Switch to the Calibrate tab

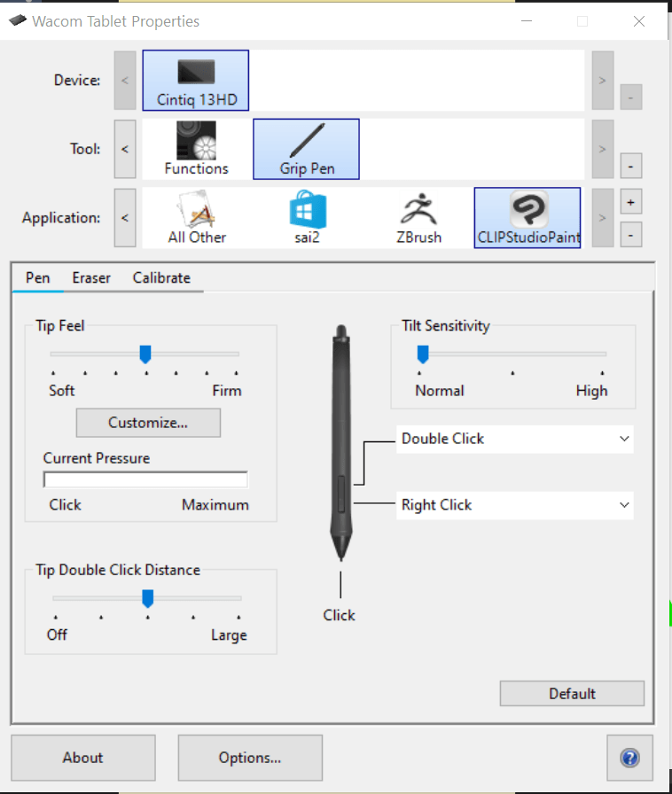tap(161, 278)
